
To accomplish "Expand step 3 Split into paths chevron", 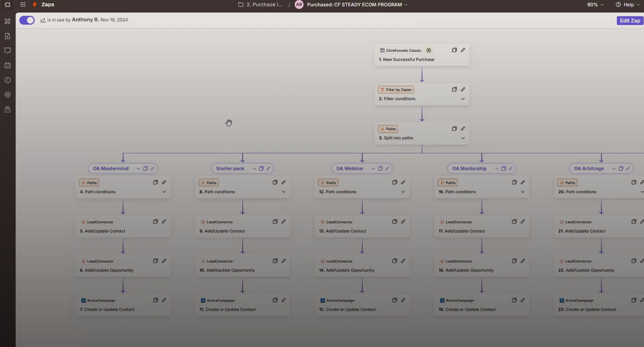I will [463, 138].
